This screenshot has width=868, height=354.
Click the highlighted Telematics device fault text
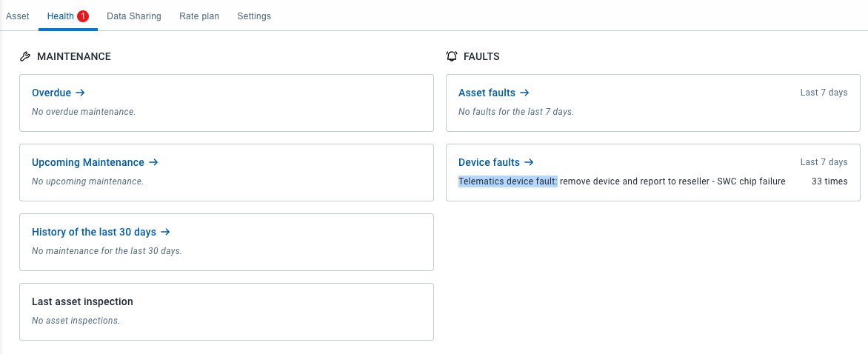(x=508, y=181)
